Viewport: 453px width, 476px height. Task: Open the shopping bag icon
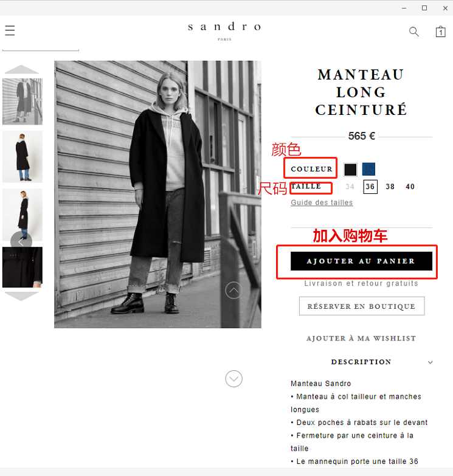tap(440, 31)
